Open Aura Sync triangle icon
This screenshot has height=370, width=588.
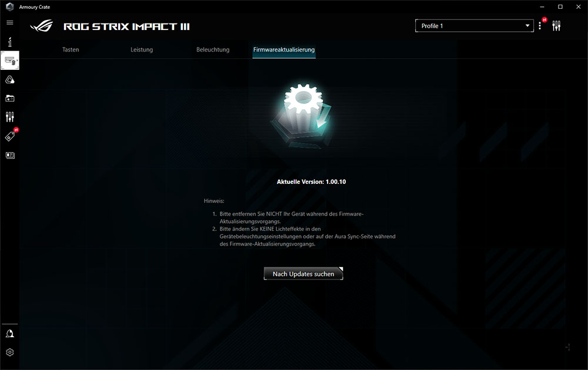pos(10,79)
